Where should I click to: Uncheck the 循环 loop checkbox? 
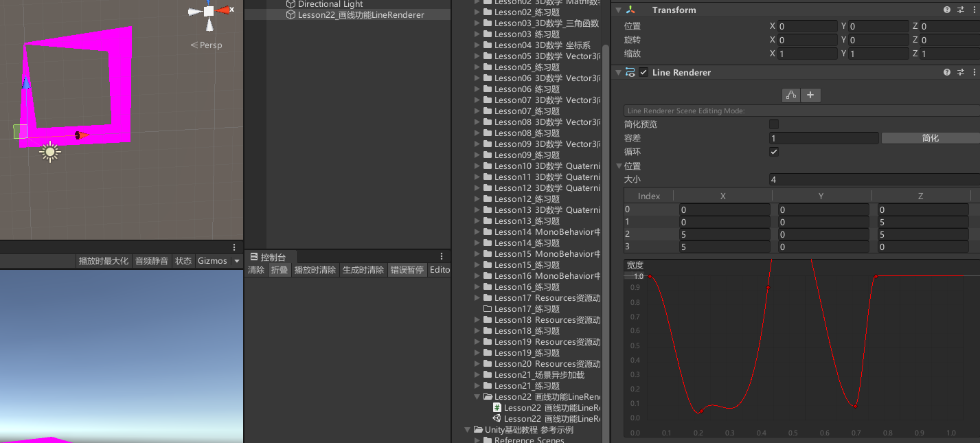[774, 152]
